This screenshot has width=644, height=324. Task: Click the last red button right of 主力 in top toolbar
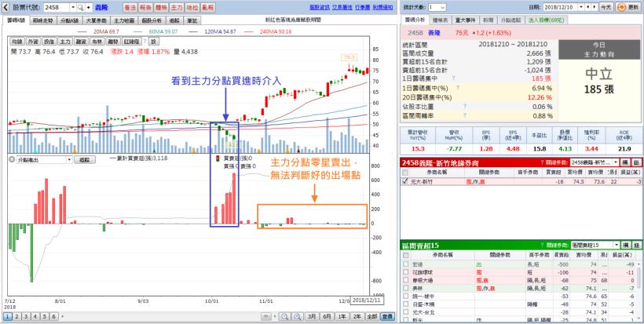[x=207, y=7]
